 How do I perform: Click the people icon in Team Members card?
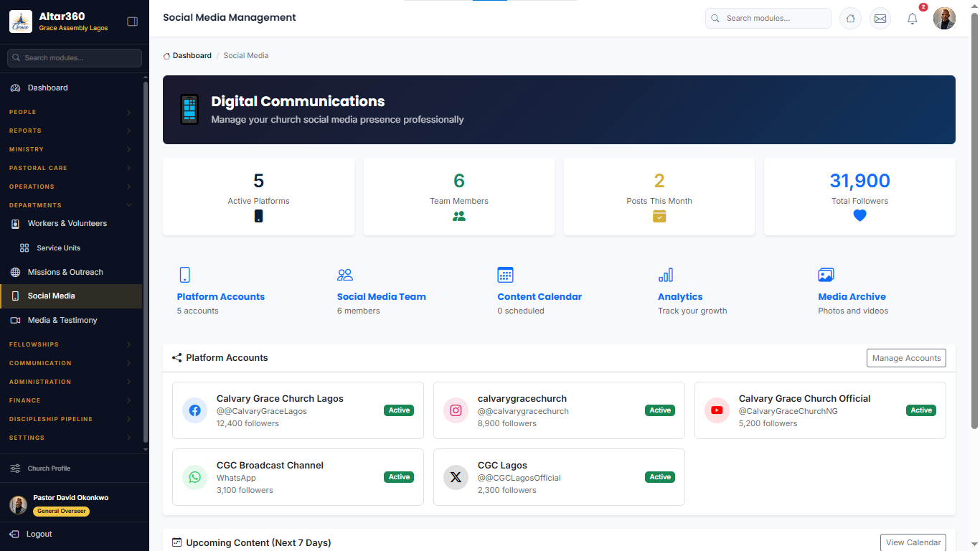pos(459,216)
